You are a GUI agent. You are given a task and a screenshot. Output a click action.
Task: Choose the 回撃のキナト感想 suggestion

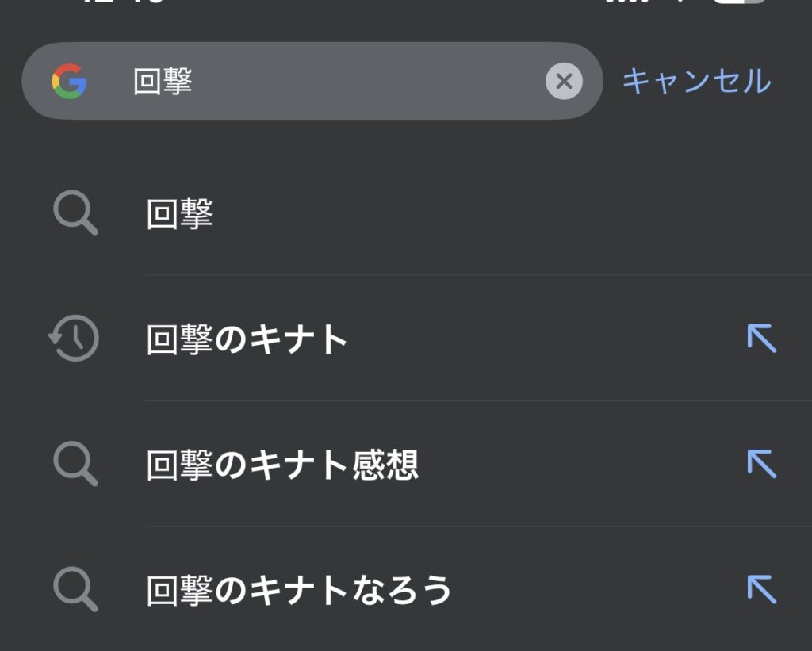(282, 465)
